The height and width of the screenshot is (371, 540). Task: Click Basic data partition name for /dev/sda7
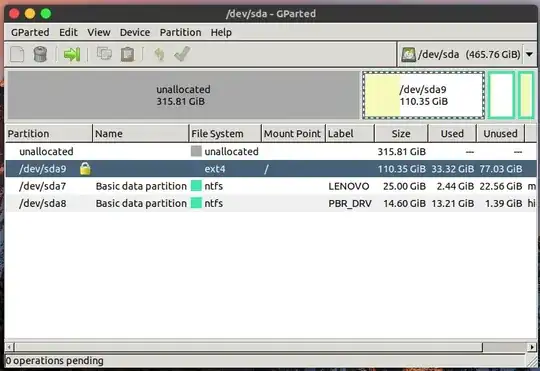click(141, 186)
